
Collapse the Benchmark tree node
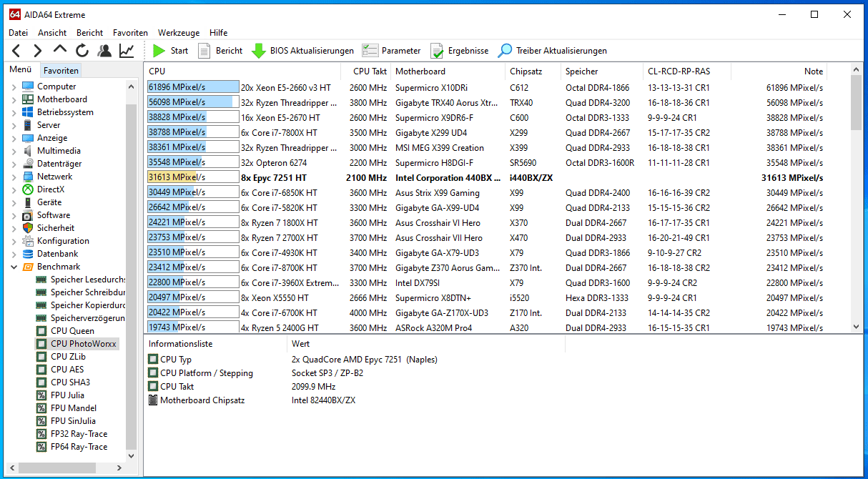click(x=14, y=267)
